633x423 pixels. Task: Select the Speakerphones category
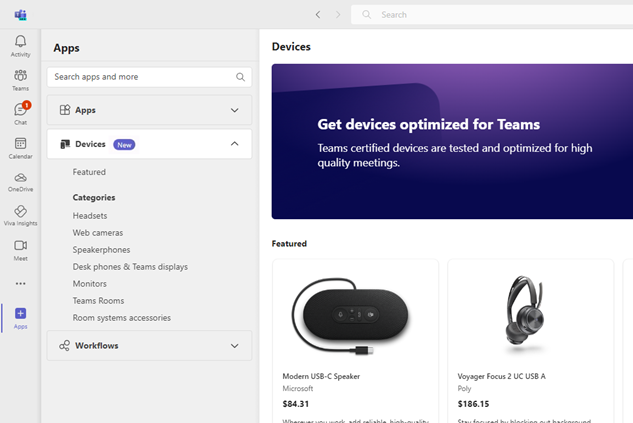point(101,250)
